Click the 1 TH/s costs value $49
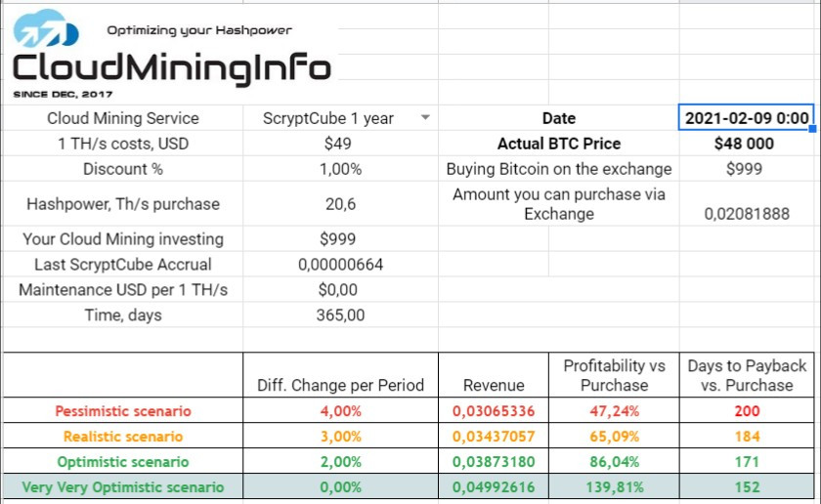 point(338,144)
